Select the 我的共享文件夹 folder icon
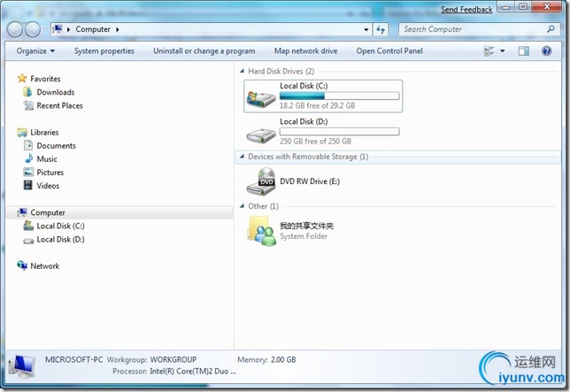 pyautogui.click(x=261, y=231)
